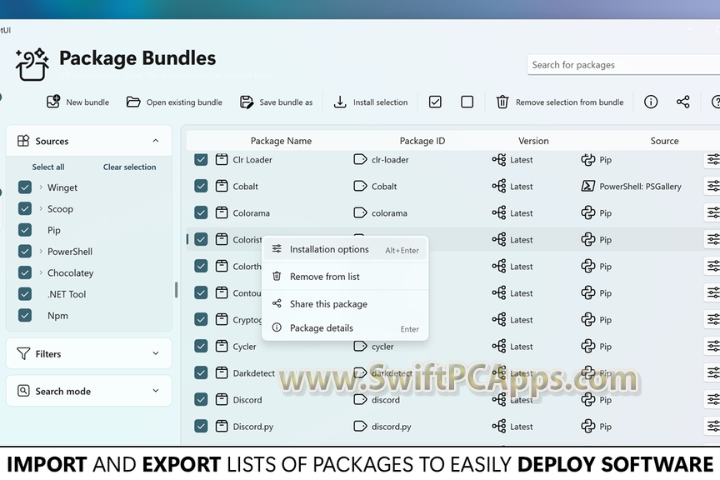The width and height of the screenshot is (720, 480).
Task: Click the Search for packages field
Action: [x=624, y=65]
